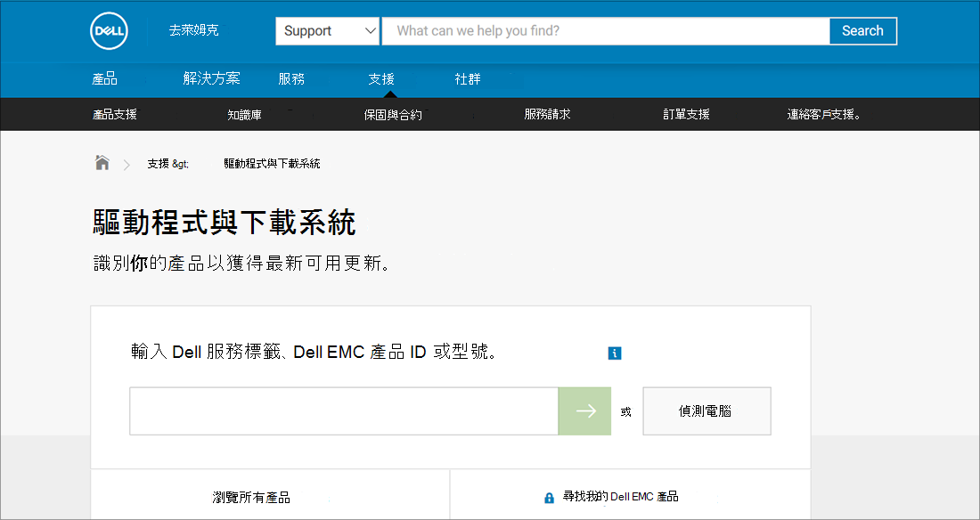Viewport: 980px width, 520px height.
Task: Open the Support category dropdown
Action: tap(328, 30)
